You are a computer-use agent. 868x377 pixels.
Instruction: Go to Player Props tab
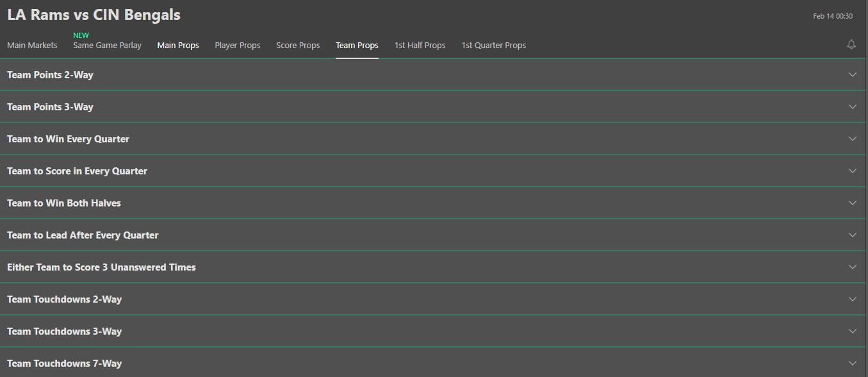pos(238,46)
